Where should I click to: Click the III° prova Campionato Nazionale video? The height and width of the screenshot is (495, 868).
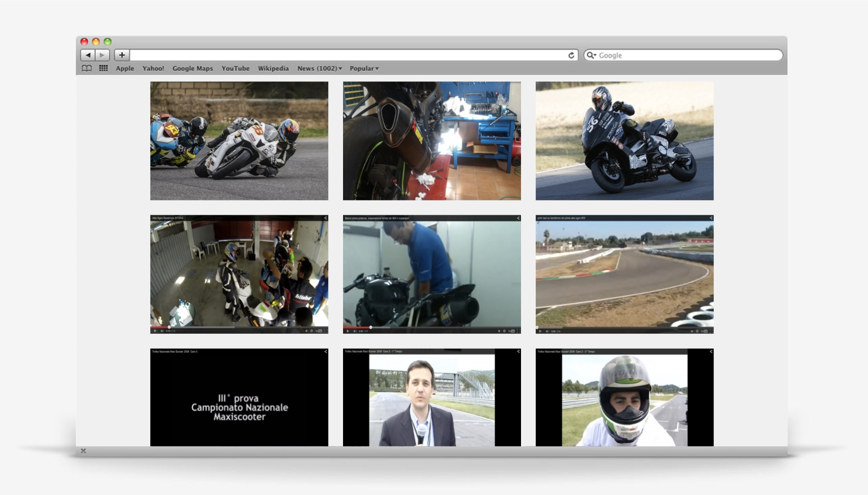coord(239,397)
